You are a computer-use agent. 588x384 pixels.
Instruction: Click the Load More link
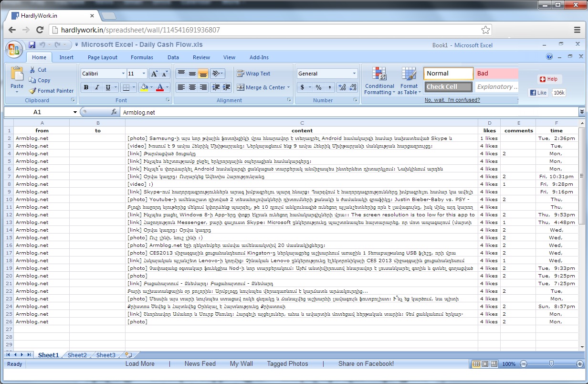pyautogui.click(x=140, y=364)
